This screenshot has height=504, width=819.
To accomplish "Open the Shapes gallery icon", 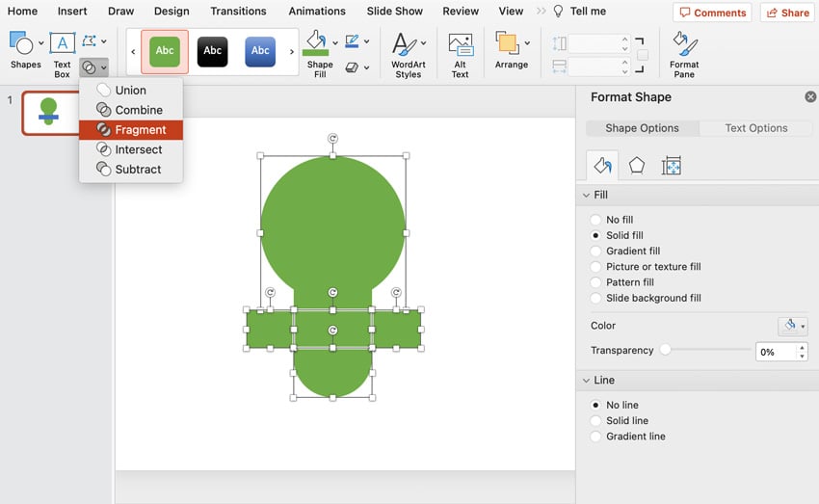I will 21,42.
